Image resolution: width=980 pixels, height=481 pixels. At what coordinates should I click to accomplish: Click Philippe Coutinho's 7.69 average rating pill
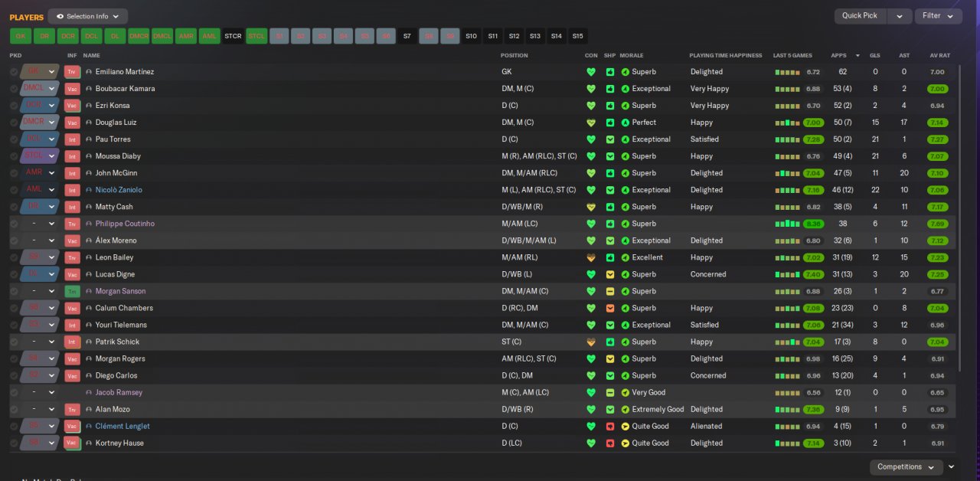tap(937, 224)
